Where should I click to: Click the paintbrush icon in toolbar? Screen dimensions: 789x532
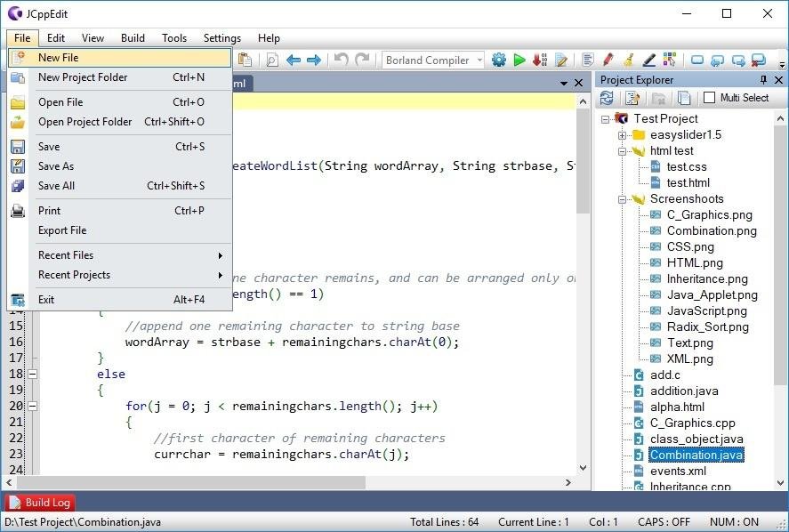629,60
